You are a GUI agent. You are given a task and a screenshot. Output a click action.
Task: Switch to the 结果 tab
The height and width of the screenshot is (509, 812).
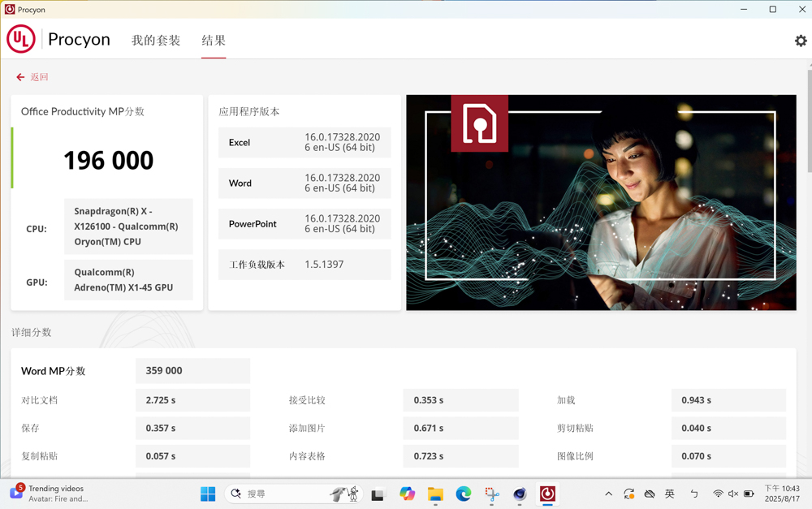click(x=214, y=41)
